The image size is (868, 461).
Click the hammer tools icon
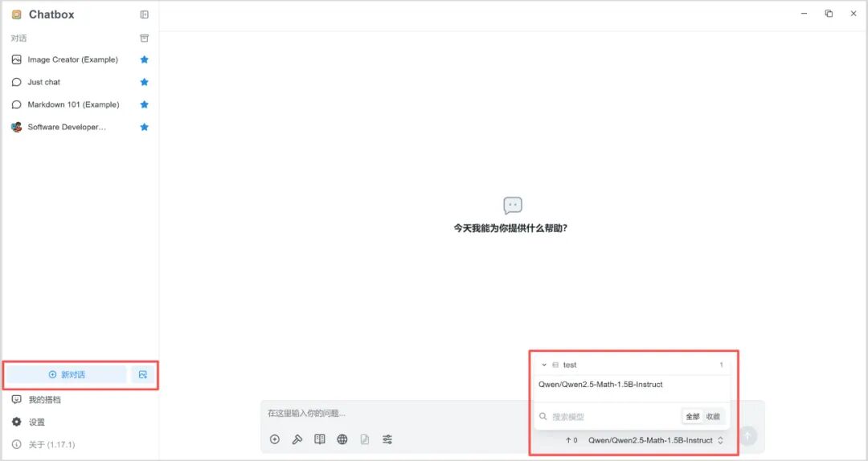click(x=297, y=439)
